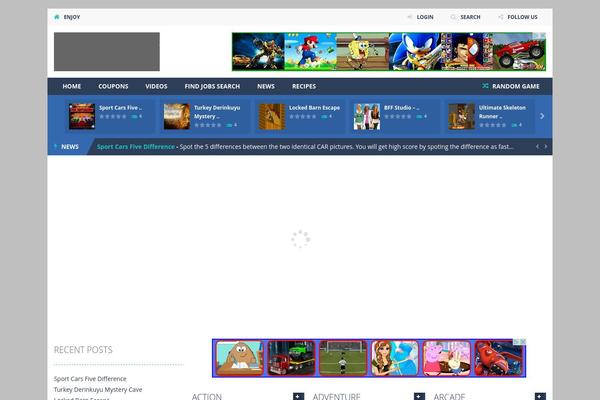Open the LOGIN link
Image resolution: width=600 pixels, height=400 pixels.
[425, 17]
